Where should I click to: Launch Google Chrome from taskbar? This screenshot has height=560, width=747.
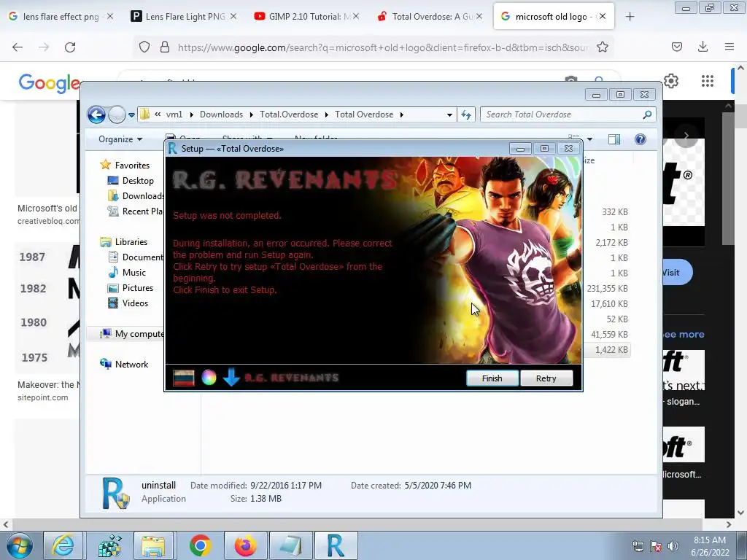pos(200,545)
